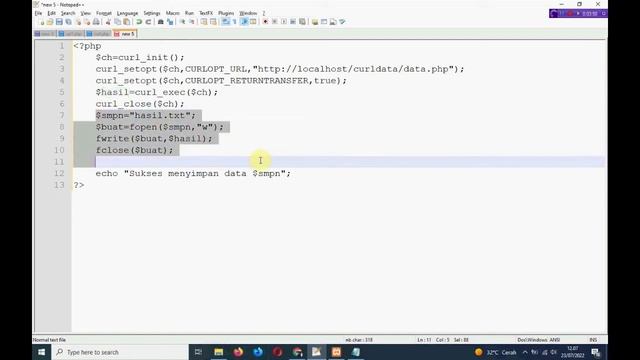Image resolution: width=640 pixels, height=360 pixels.
Task: Undo the last edit via the toolbar arrow
Action: pos(139,22)
